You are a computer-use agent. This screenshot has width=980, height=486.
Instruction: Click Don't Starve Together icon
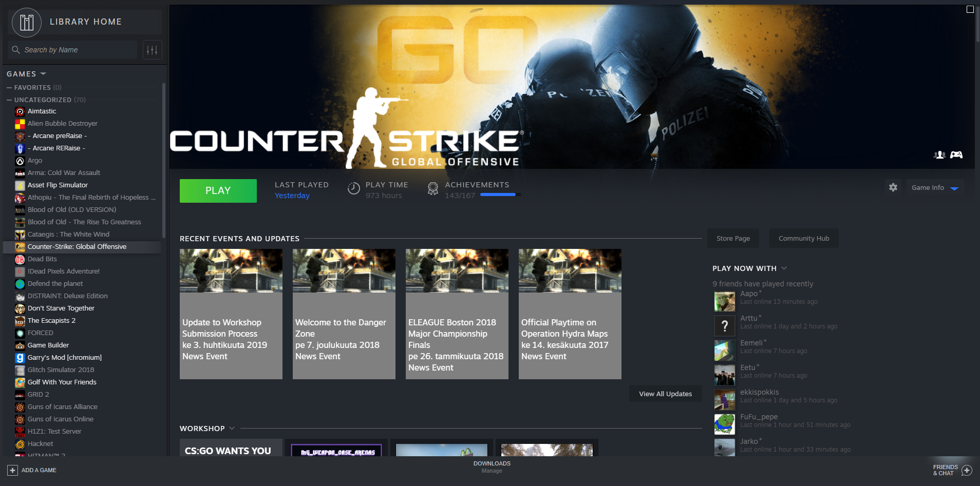point(20,308)
